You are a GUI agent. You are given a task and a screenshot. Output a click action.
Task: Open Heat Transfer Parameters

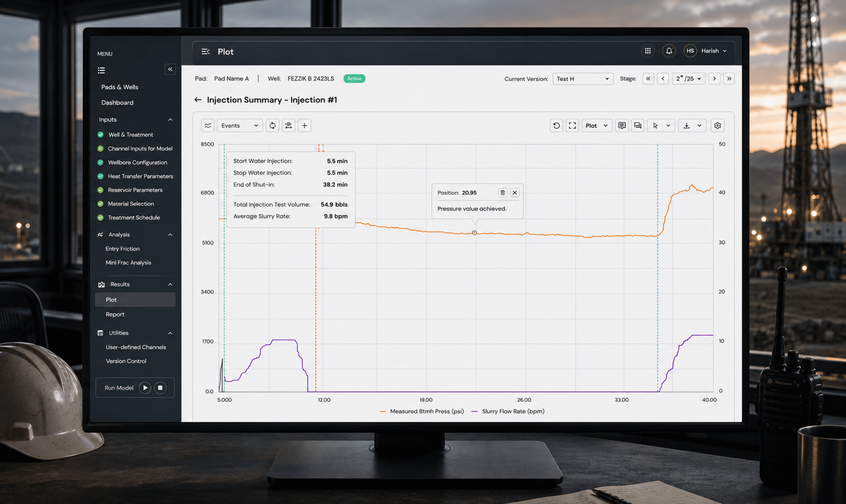coord(140,176)
